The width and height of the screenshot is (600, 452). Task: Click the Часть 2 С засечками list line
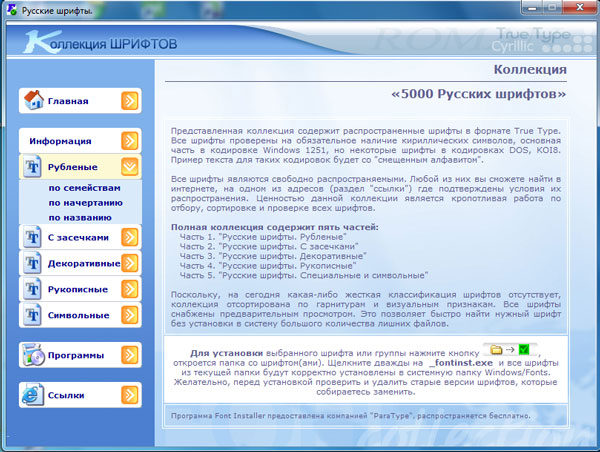(269, 246)
